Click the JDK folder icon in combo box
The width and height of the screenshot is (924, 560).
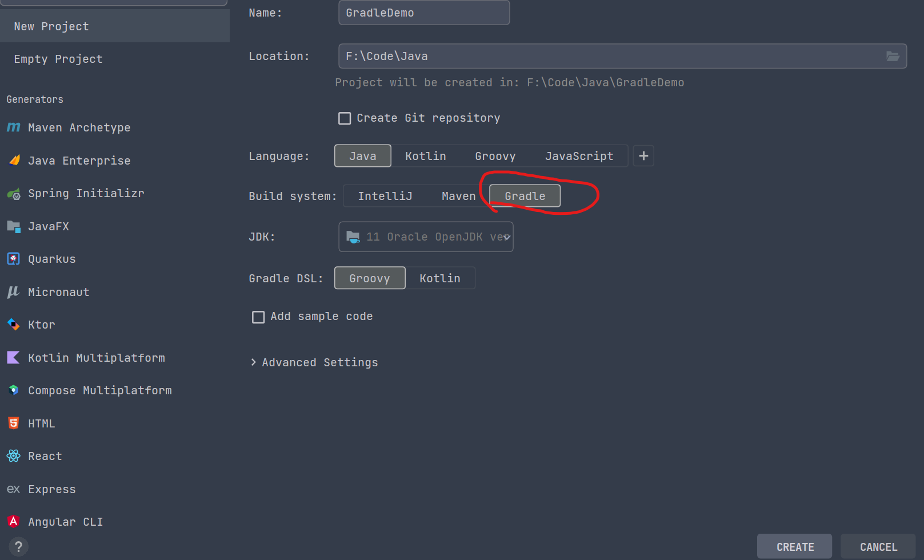tap(353, 237)
